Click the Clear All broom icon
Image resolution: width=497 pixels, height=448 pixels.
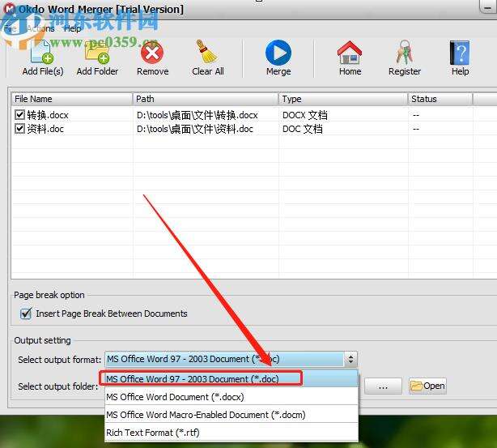pos(207,52)
